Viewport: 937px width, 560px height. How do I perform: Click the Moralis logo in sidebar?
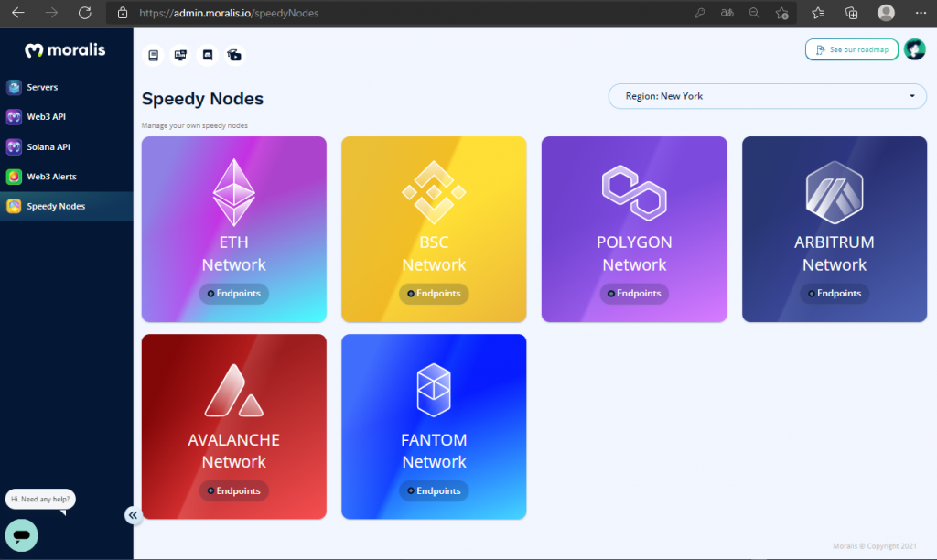point(65,50)
